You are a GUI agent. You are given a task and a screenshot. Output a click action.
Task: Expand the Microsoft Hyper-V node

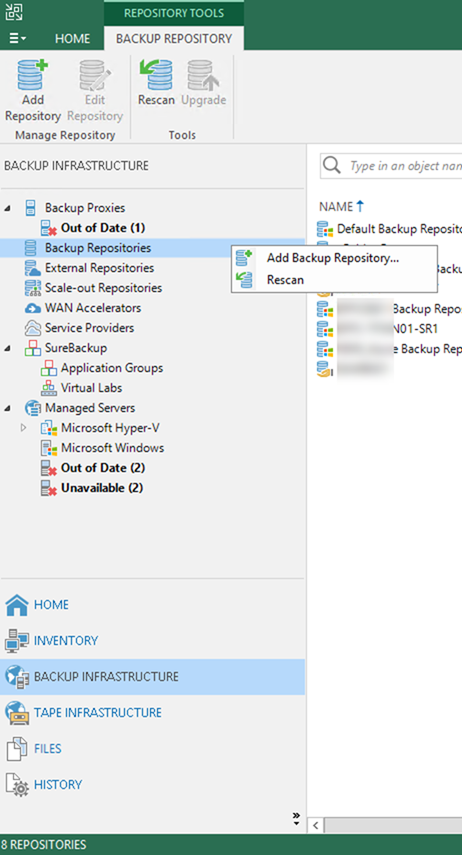click(x=23, y=428)
